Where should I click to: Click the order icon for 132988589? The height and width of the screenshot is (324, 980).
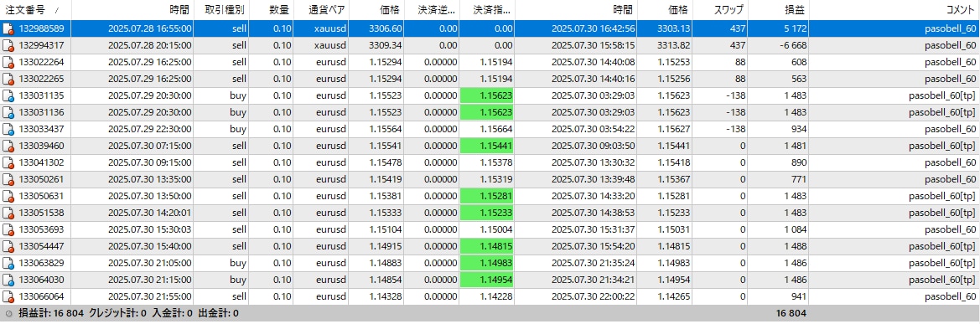[8, 28]
